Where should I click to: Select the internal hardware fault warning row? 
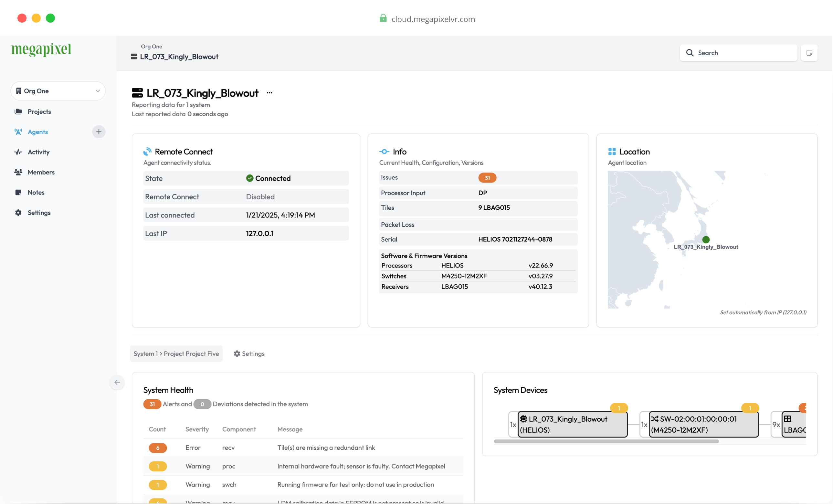pos(303,467)
